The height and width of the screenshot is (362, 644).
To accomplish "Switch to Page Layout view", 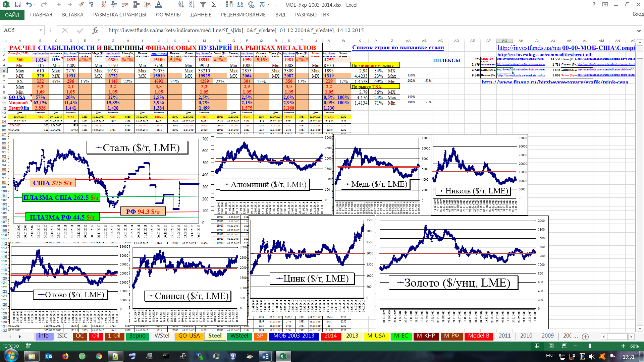I will point(551,346).
